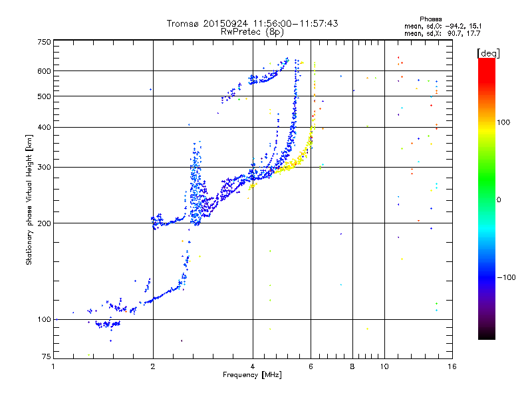Click the '200' height axis tick label
Image resolution: width=532 pixels, height=399 pixels.
click(44, 223)
